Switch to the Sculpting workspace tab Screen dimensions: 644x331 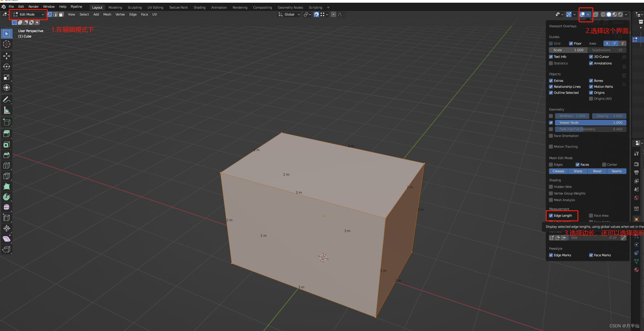coord(134,7)
